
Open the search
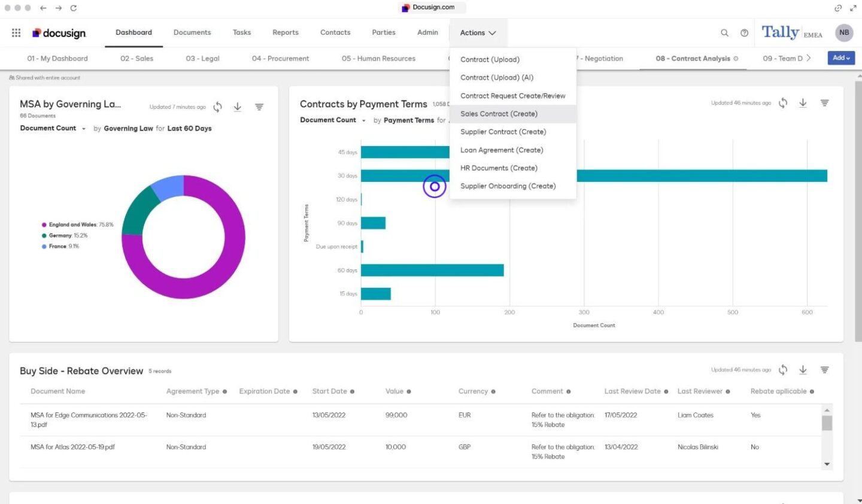point(724,33)
